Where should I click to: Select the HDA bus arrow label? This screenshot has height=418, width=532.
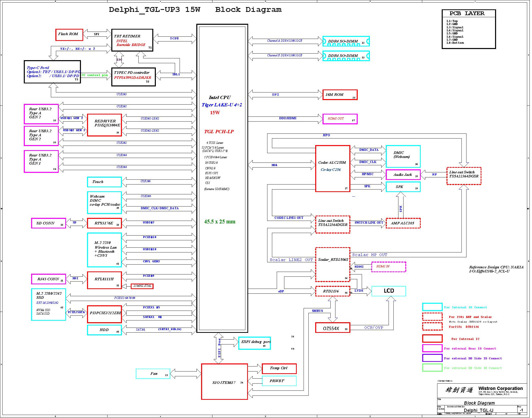(x=274, y=165)
